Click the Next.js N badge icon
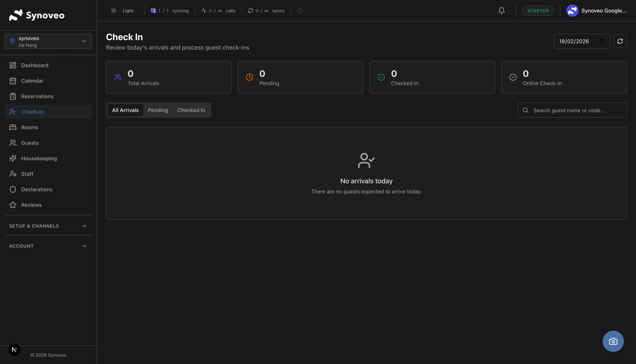 click(14, 349)
